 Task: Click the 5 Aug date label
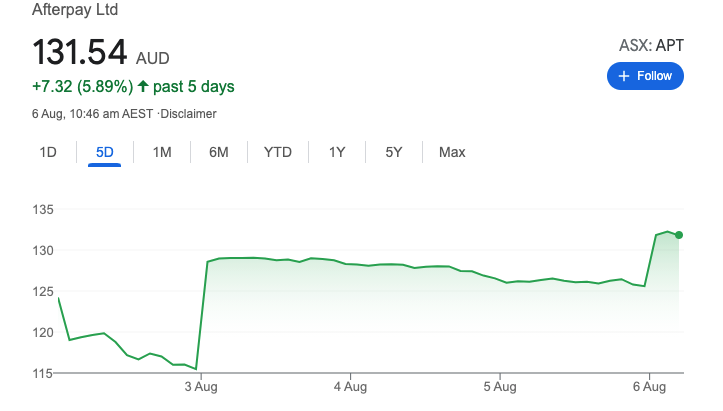click(499, 385)
